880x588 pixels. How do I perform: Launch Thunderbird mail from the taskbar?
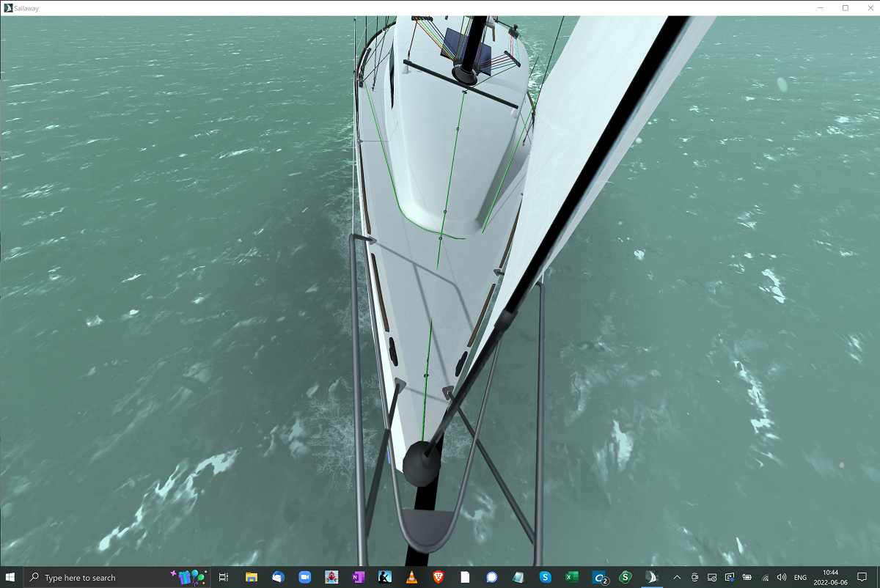click(x=278, y=577)
